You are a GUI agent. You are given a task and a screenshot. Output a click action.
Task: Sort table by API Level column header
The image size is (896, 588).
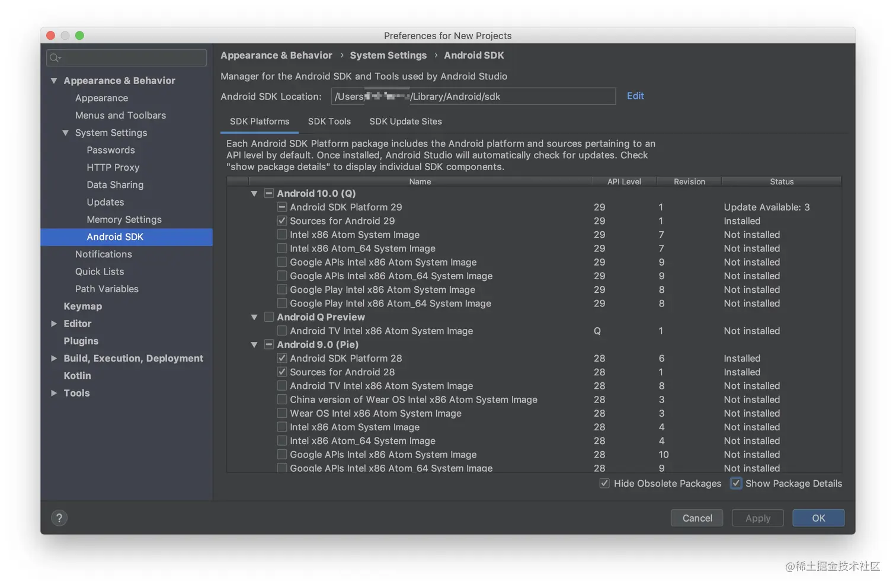pos(624,181)
